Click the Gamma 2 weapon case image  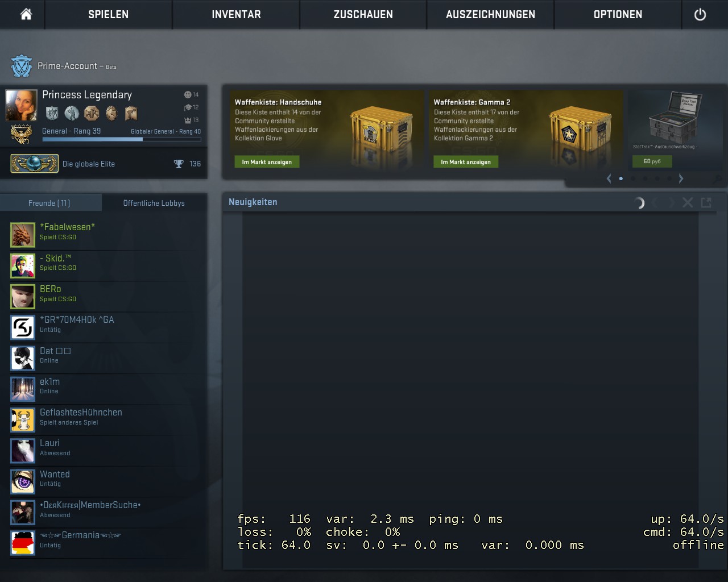click(579, 131)
